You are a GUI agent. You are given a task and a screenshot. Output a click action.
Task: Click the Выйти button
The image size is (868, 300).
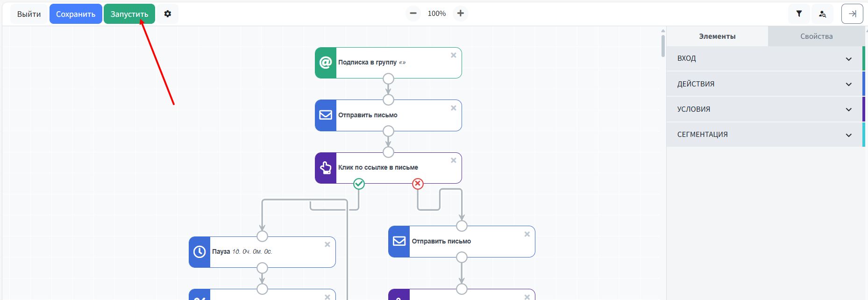pos(29,14)
